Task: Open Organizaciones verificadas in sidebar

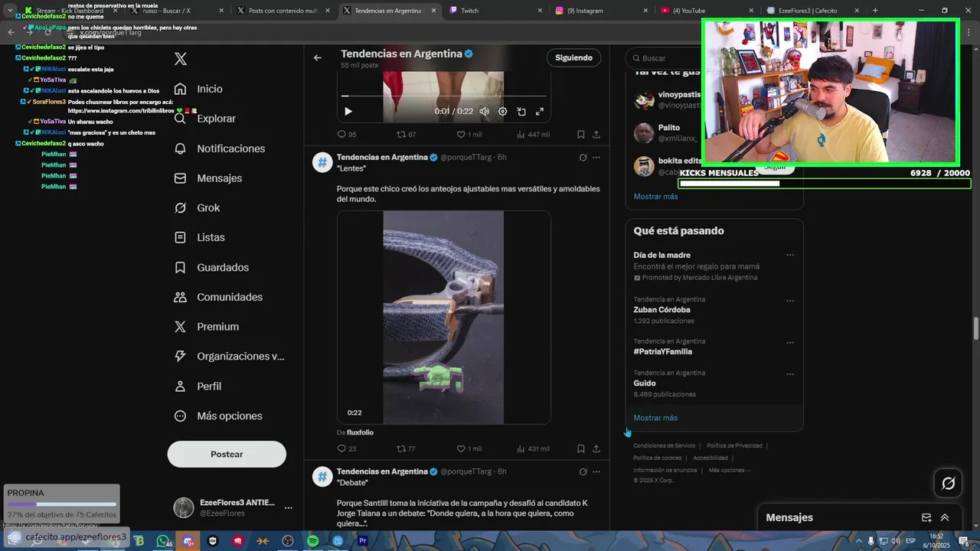Action: [229, 357]
